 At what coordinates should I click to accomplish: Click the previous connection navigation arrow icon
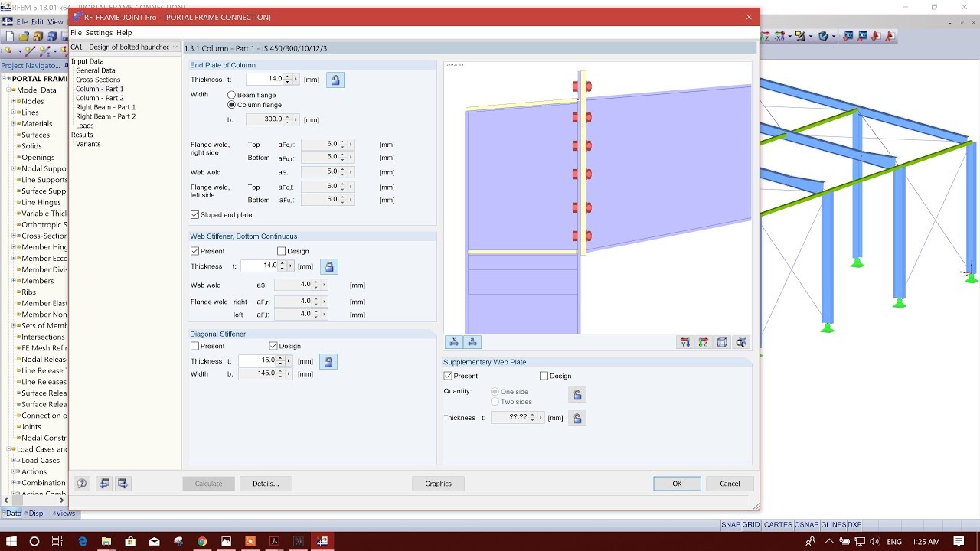(104, 483)
